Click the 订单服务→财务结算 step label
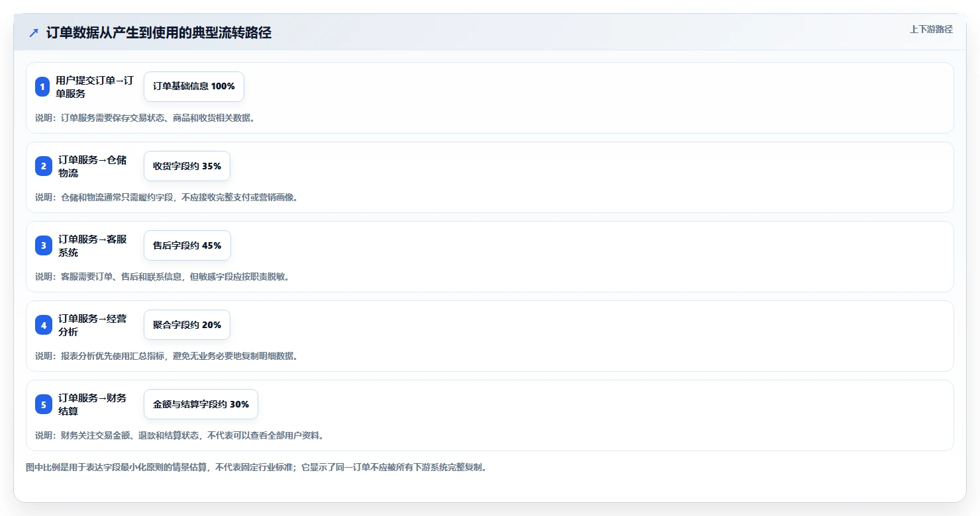This screenshot has height=516, width=980. (x=93, y=404)
